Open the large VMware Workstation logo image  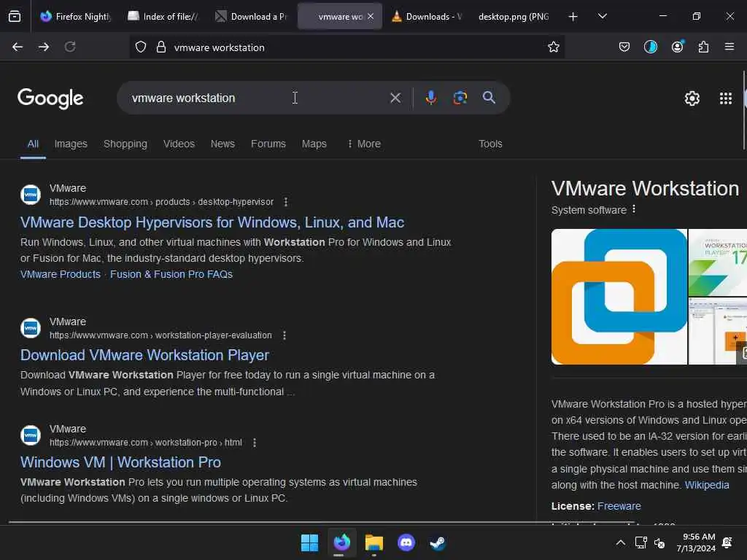(619, 297)
